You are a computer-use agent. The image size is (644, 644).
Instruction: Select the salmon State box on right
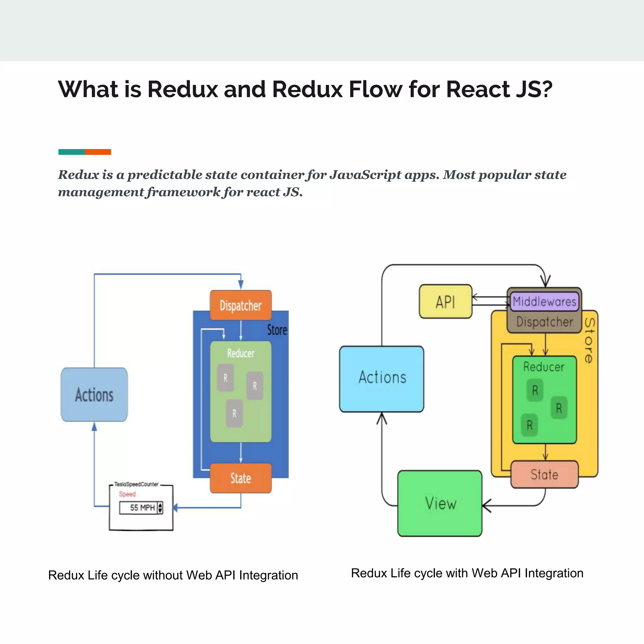[x=544, y=474]
